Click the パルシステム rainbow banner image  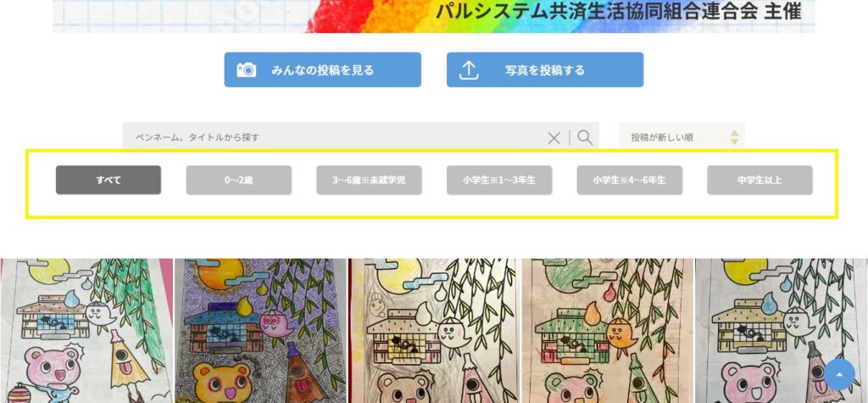[434, 16]
